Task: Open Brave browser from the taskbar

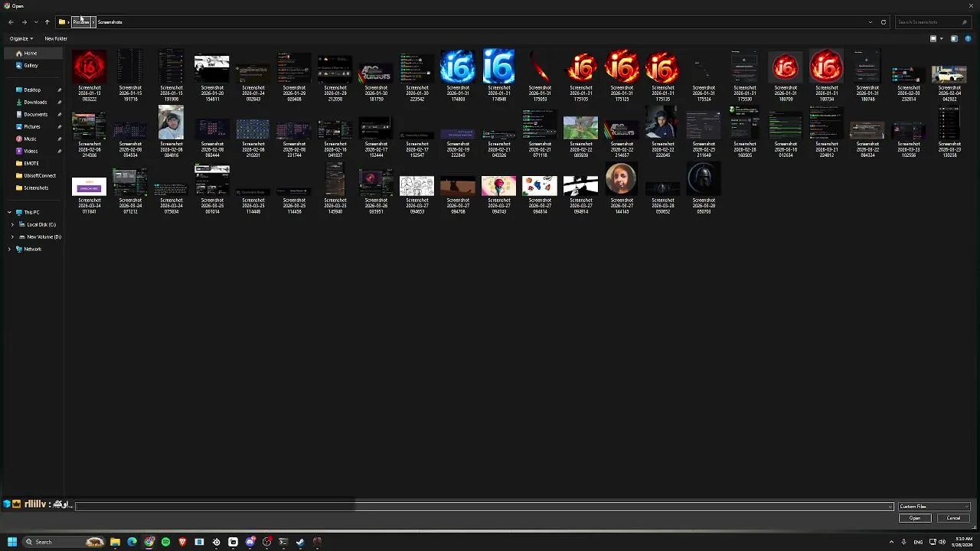Action: point(182,542)
